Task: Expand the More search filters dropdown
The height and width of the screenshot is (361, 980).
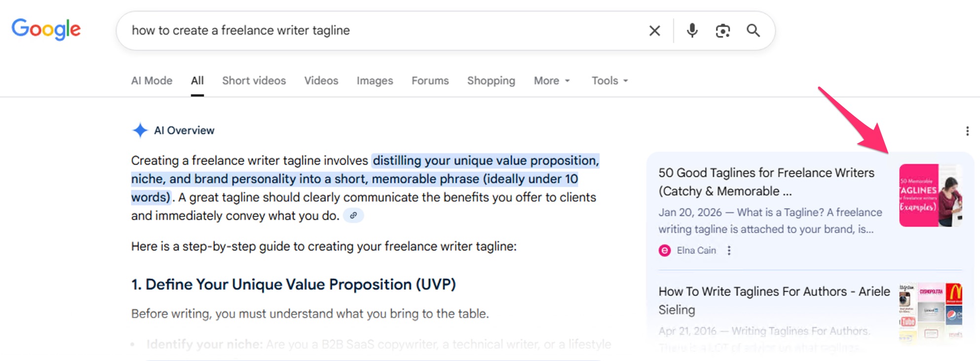Action: coord(552,80)
